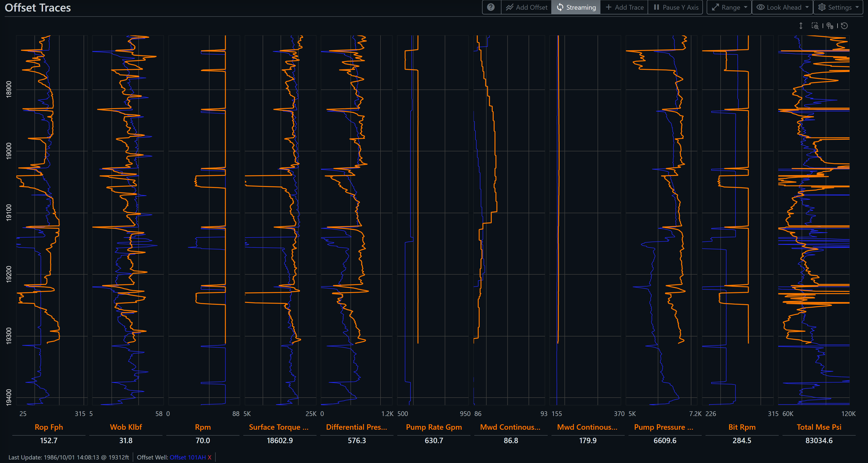The width and height of the screenshot is (868, 463).
Task: Select the Surface Torque trace label
Action: (279, 427)
